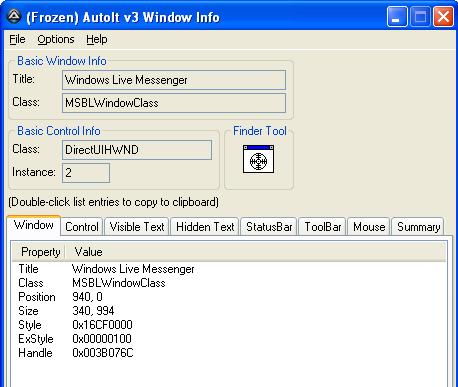Switch to the Visible Text tab
The width and height of the screenshot is (458, 387).
tap(137, 227)
